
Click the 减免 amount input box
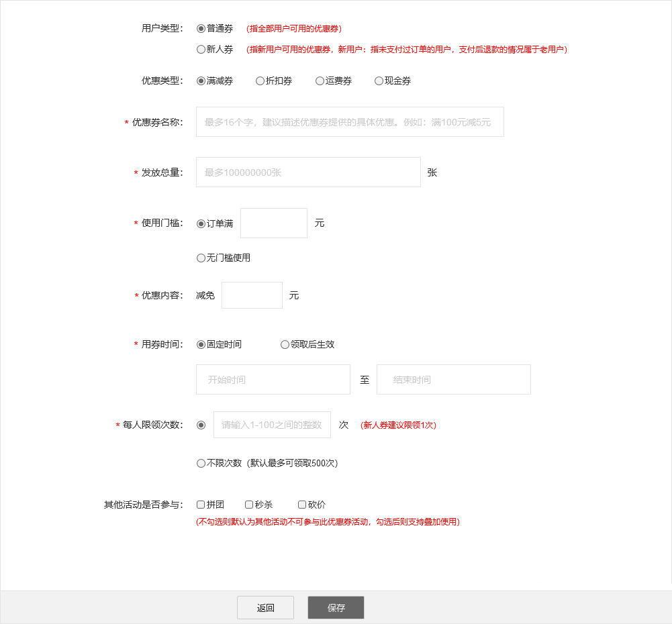click(252, 295)
